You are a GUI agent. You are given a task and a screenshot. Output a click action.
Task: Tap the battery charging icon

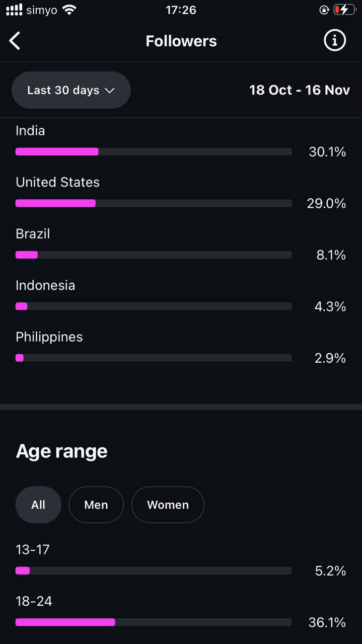(x=344, y=10)
